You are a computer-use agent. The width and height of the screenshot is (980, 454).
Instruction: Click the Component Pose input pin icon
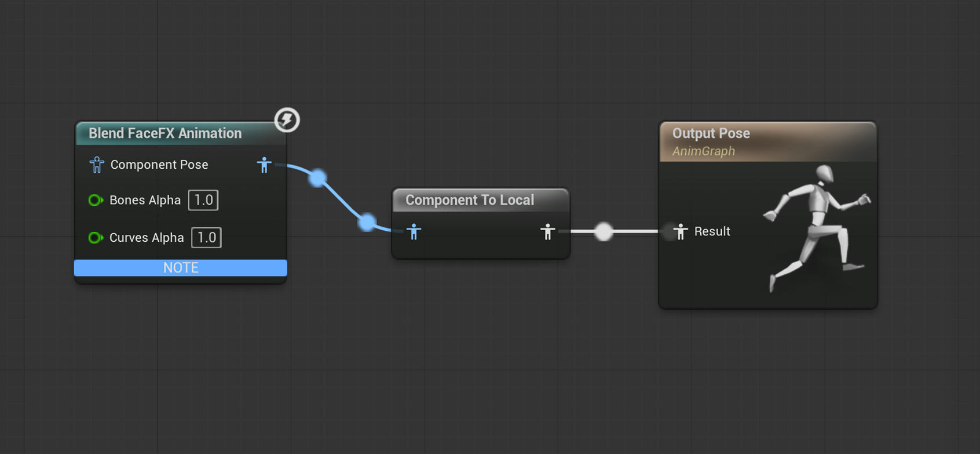(97, 165)
